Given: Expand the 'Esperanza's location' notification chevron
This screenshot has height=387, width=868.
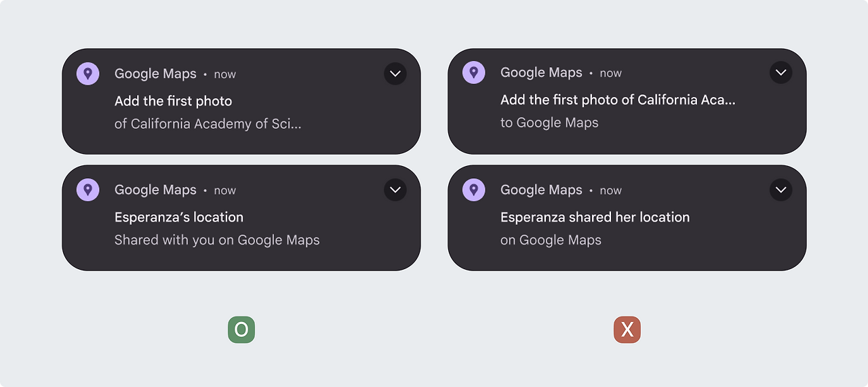Looking at the screenshot, I should point(395,190).
